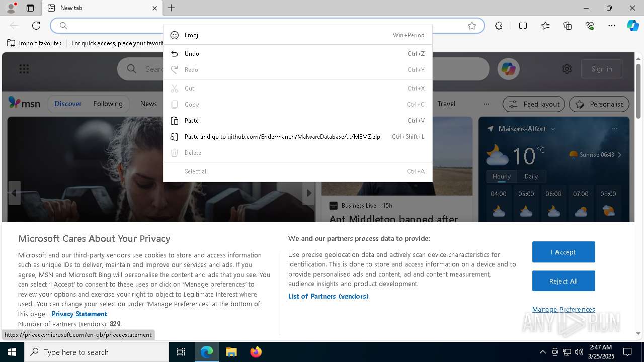
Task: Open Manage Preferences link
Action: tap(563, 310)
